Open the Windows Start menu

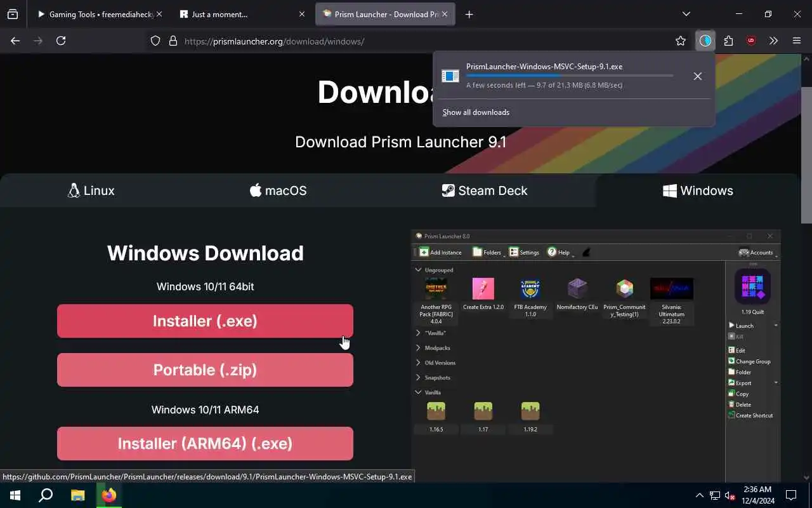pyautogui.click(x=15, y=495)
